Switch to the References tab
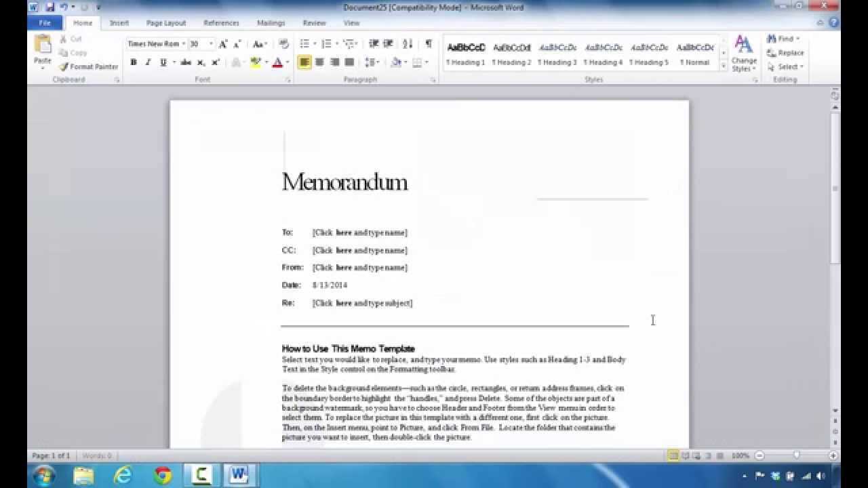This screenshot has width=868, height=488. click(221, 23)
